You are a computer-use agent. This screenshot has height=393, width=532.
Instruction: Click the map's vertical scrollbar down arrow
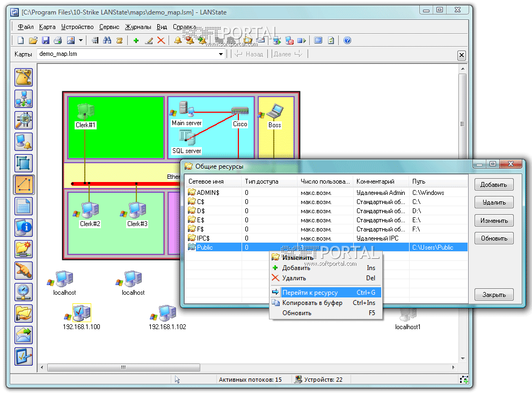tap(463, 359)
